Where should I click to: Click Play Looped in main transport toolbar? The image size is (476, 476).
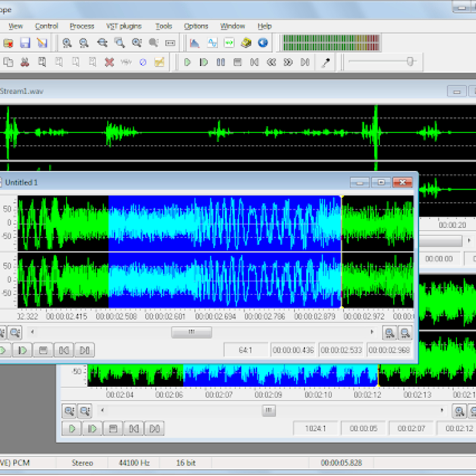(204, 62)
